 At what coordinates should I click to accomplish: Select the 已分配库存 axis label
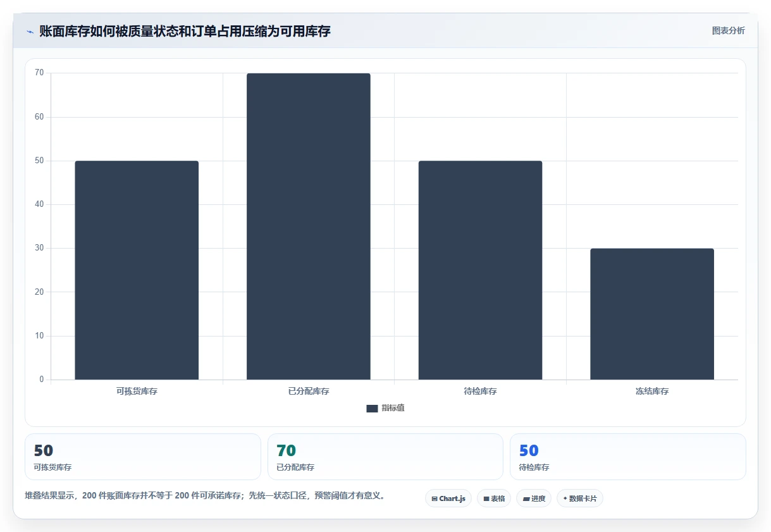(309, 392)
